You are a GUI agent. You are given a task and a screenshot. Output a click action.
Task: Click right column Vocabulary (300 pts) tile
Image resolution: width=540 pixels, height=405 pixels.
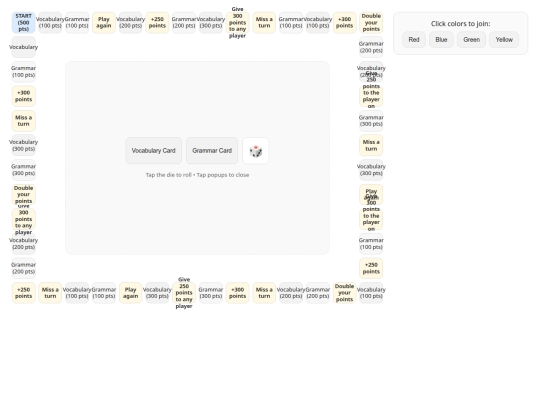coord(371,170)
